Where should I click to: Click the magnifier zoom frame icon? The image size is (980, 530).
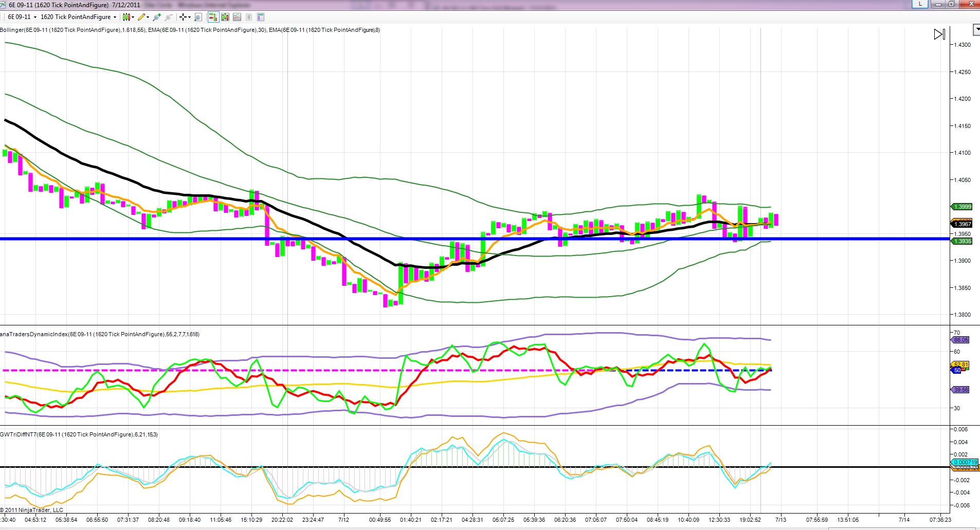[198, 17]
